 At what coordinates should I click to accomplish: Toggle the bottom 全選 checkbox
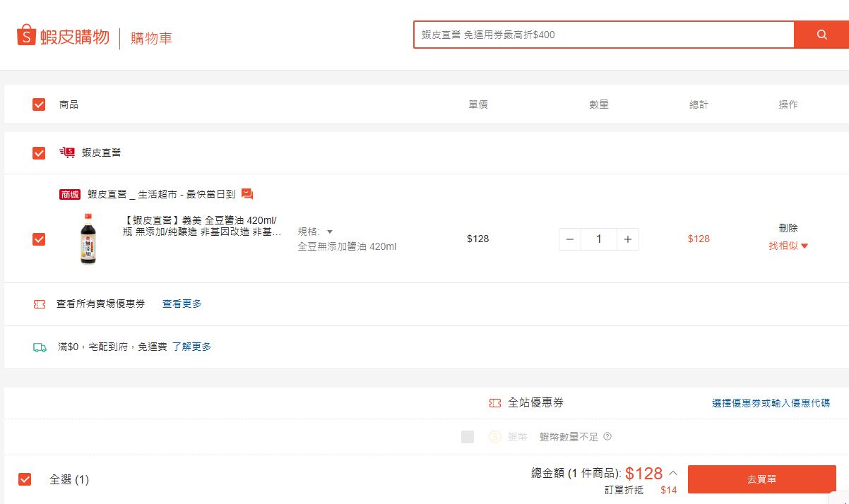25,479
